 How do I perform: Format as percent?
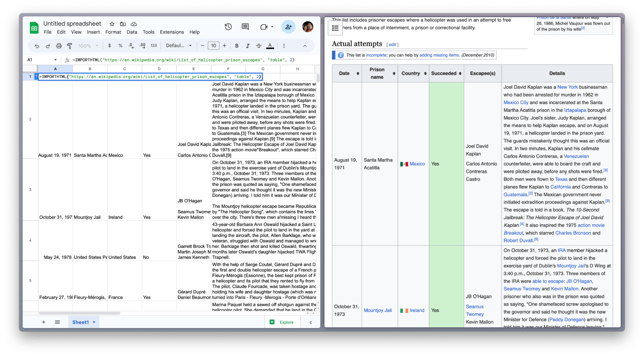pos(120,46)
